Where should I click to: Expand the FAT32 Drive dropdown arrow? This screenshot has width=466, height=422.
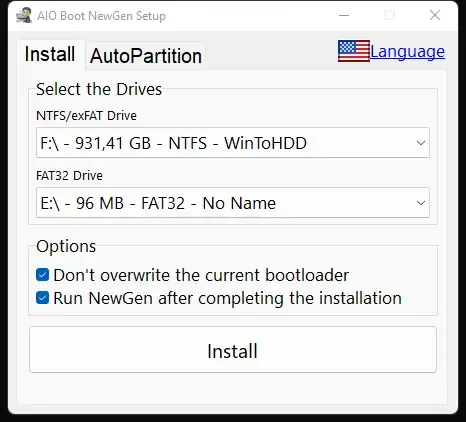click(x=421, y=203)
